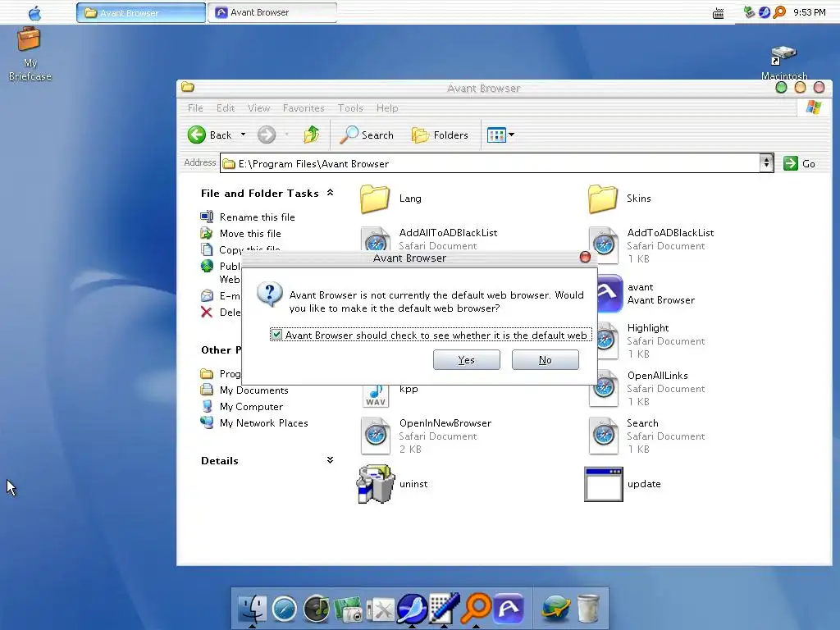
Task: Launch the SeaMonkey bird dock icon
Action: (x=412, y=609)
